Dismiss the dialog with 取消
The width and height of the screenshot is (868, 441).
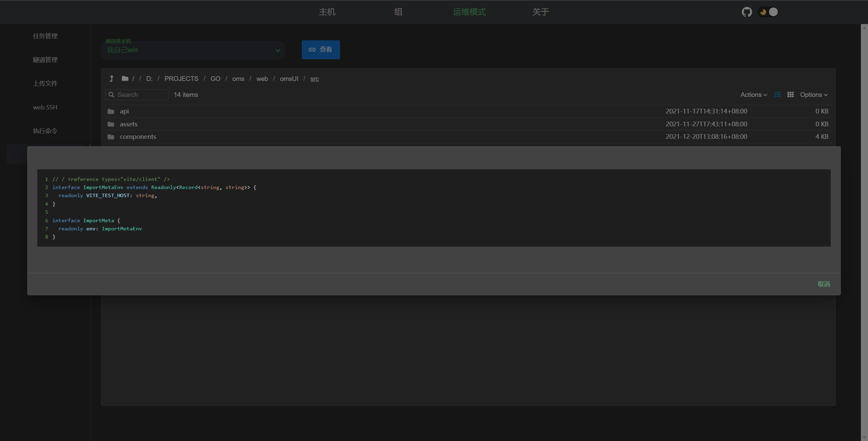(x=824, y=284)
